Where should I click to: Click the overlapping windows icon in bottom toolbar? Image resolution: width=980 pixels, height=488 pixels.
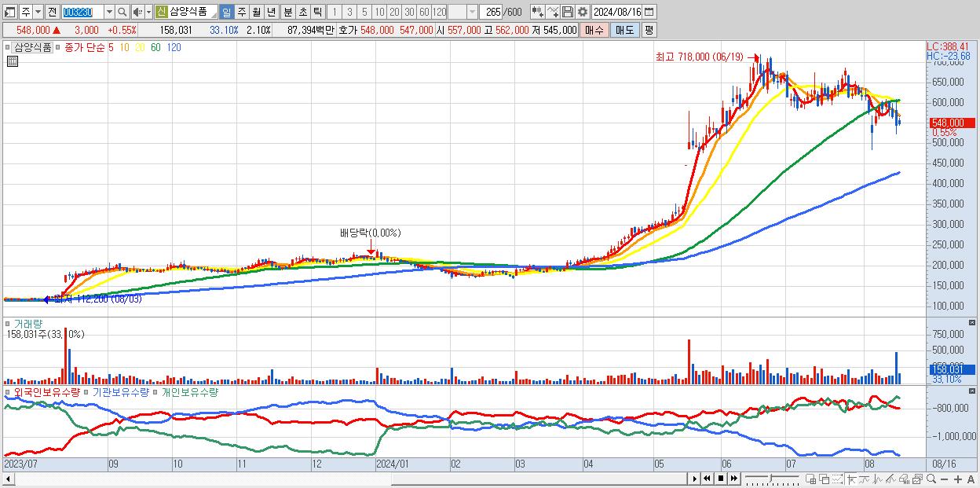click(825, 479)
